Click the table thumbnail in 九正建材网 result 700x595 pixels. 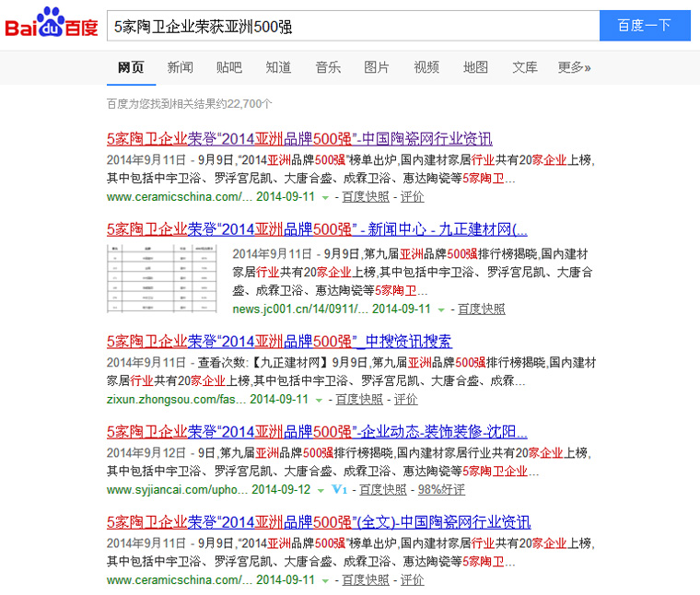pyautogui.click(x=162, y=278)
